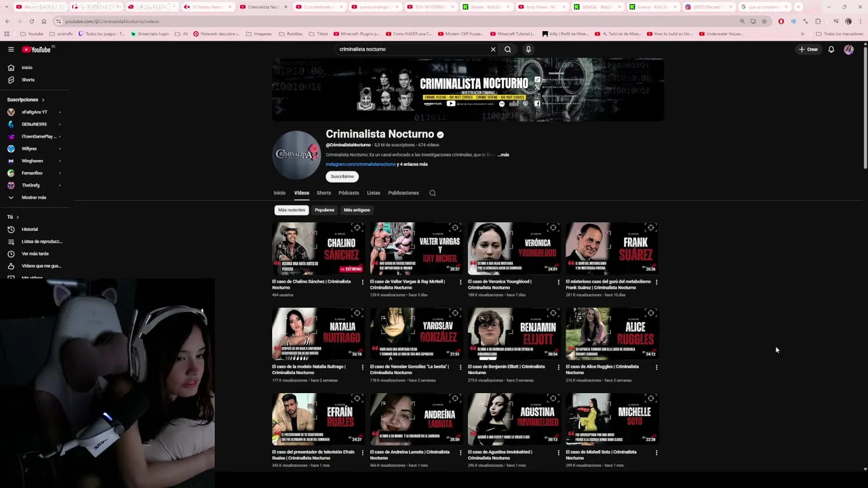868x488 pixels.
Task: Open the YouTube guide hamburger menu
Action: [x=11, y=49]
